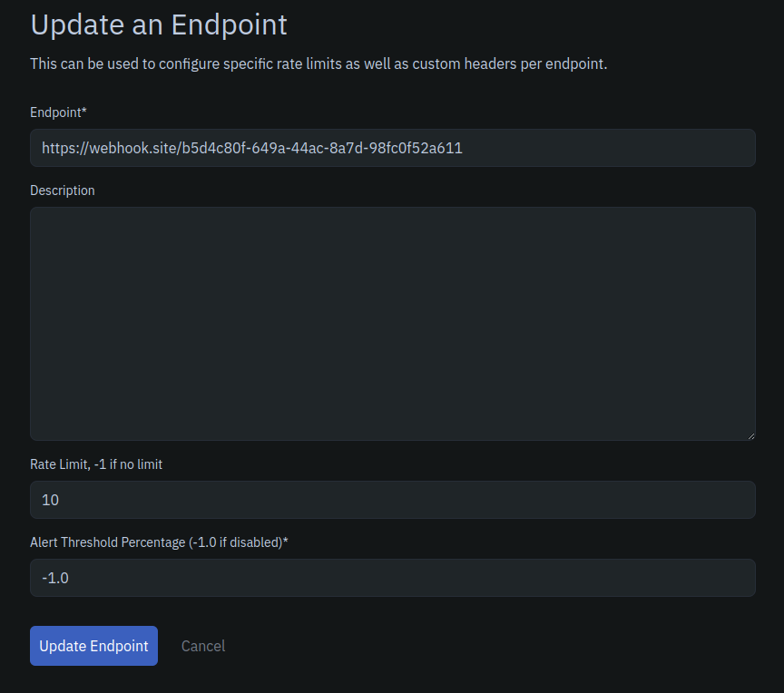Viewport: 784px width, 693px height.
Task: Click the Update Endpoint button
Action: pos(93,645)
